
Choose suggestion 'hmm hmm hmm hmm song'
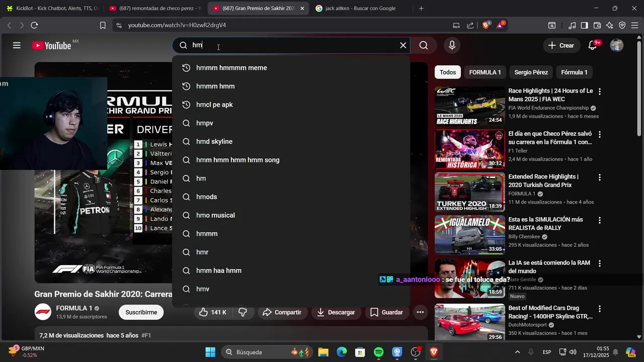click(291, 160)
